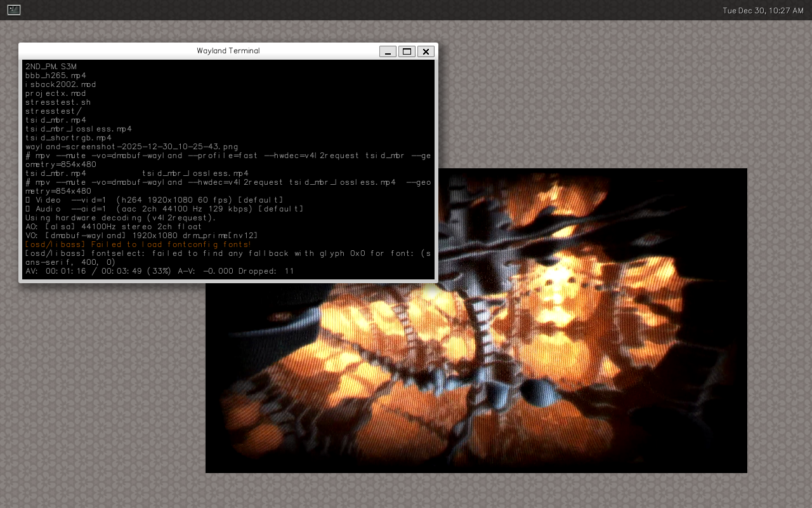Click the date and time clock

click(x=763, y=11)
